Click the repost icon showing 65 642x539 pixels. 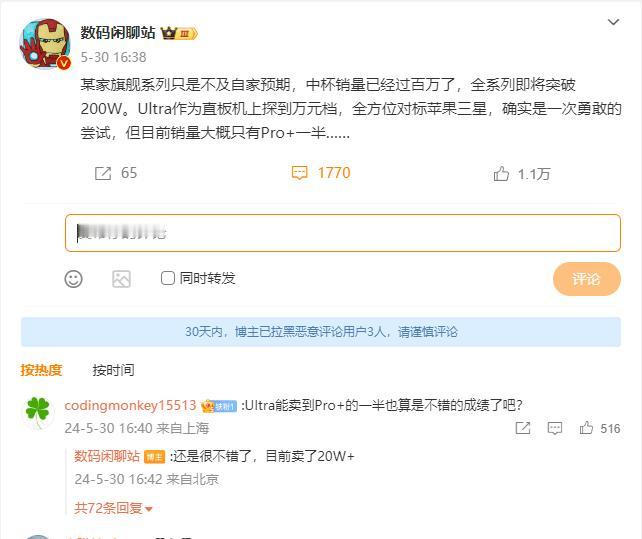pos(103,173)
